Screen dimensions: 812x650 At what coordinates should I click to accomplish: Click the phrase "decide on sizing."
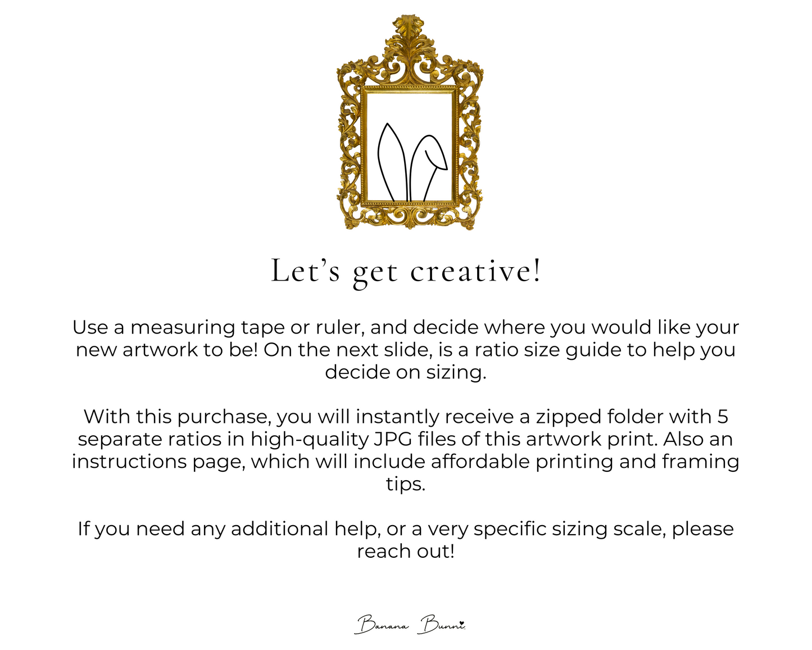[x=406, y=372]
